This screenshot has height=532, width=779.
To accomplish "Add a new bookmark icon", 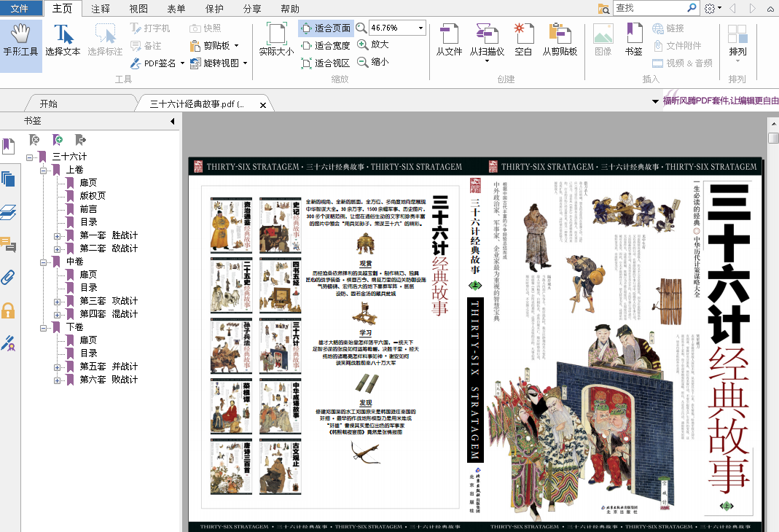I will pos(58,140).
